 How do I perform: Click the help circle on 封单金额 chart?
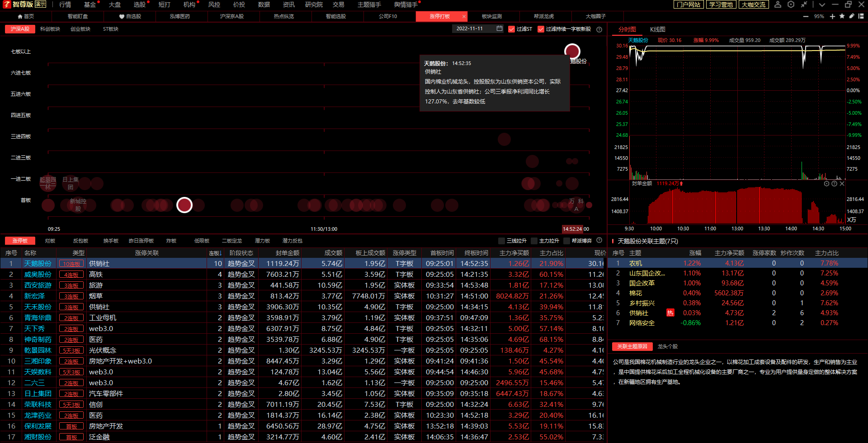click(834, 184)
